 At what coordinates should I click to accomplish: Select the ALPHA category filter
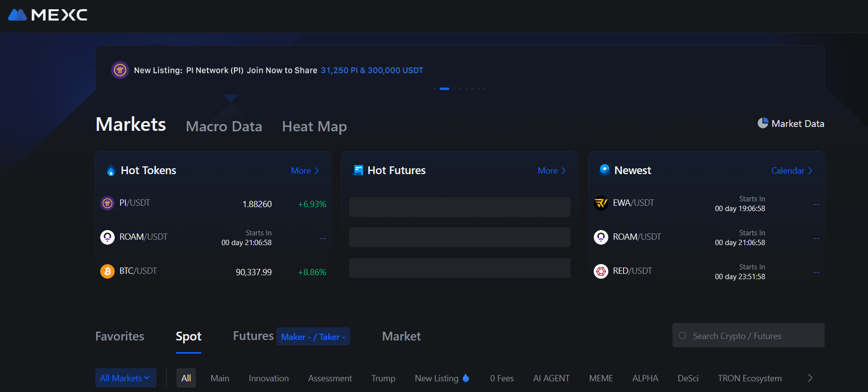pos(645,378)
